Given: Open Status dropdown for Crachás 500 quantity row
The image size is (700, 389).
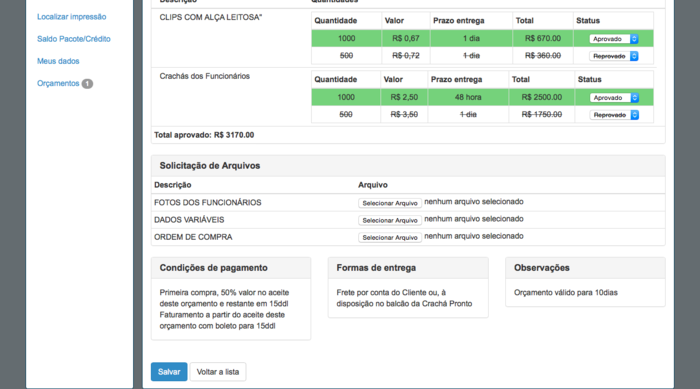Looking at the screenshot, I should (614, 115).
